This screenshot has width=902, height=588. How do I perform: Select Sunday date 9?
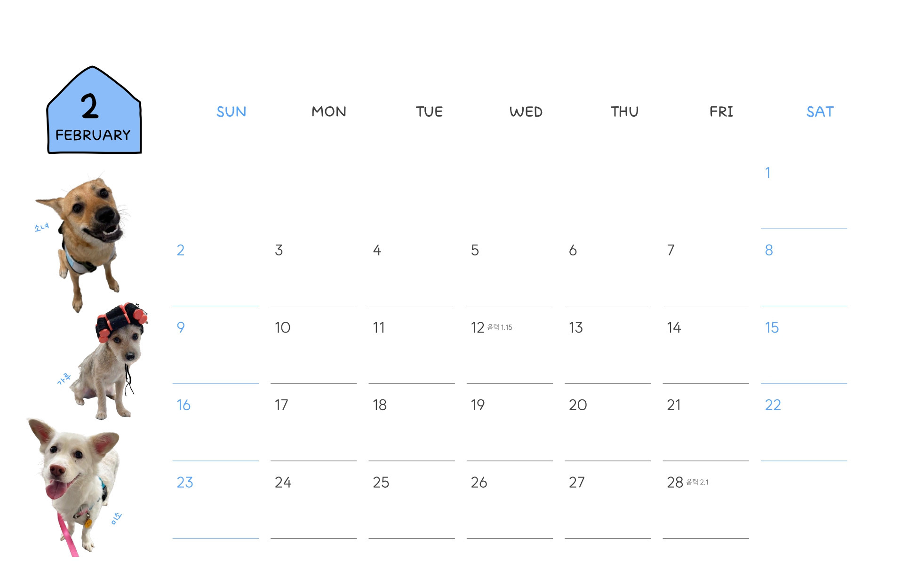point(181,327)
